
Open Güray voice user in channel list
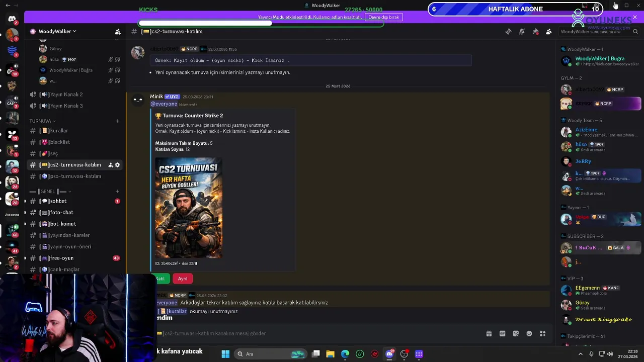[55, 49]
